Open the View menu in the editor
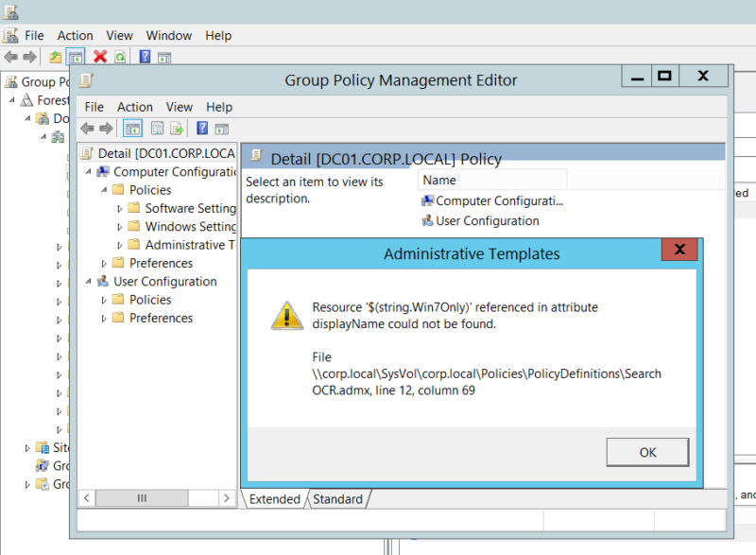The height and width of the screenshot is (555, 756). click(x=179, y=107)
